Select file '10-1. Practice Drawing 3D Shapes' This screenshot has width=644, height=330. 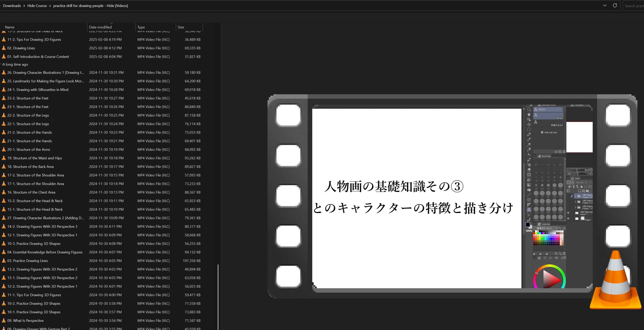tap(34, 312)
